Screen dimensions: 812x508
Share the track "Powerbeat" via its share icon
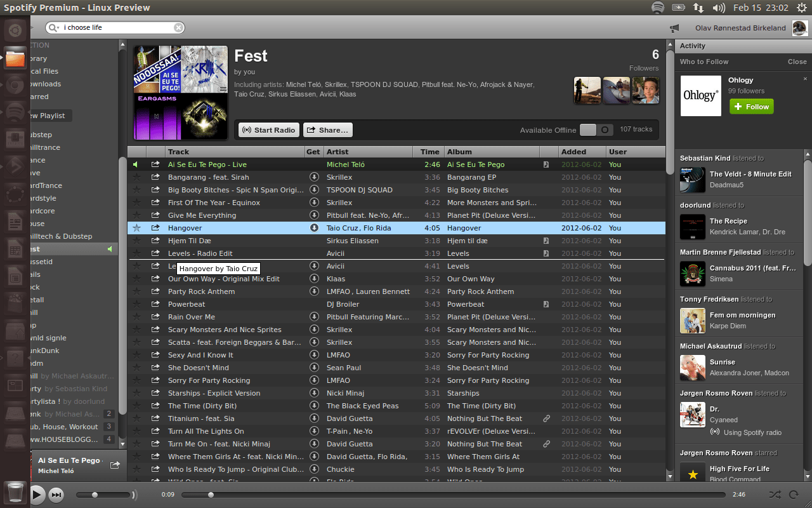[x=155, y=304]
